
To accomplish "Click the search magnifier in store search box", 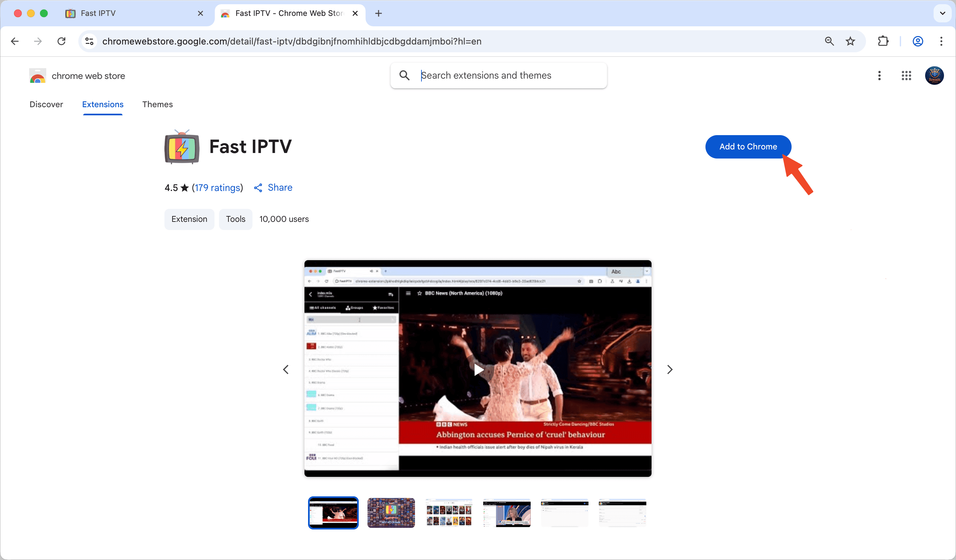I will (405, 75).
